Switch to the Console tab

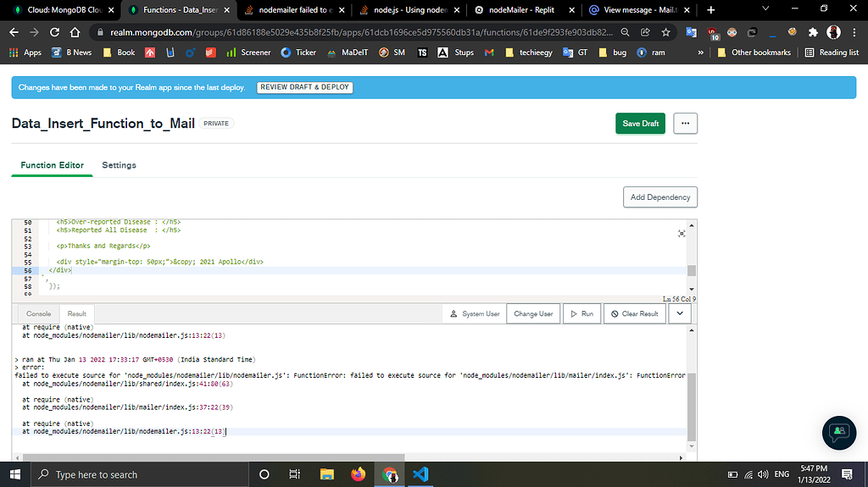click(38, 313)
